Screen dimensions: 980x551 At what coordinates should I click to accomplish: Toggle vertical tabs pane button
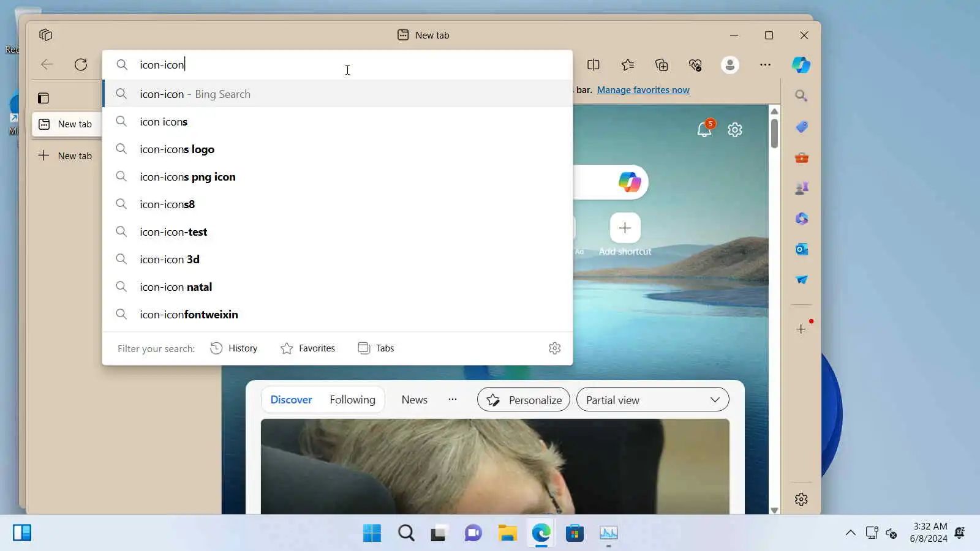(43, 98)
